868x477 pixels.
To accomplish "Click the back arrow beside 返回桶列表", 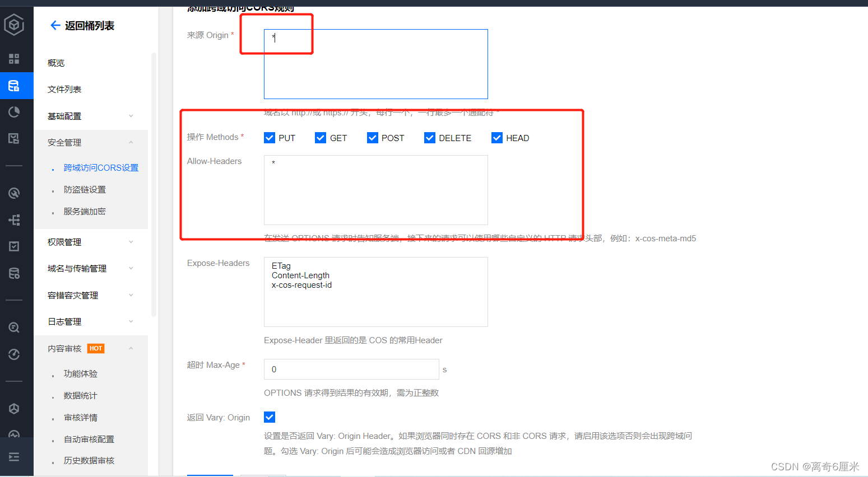I will pyautogui.click(x=55, y=25).
